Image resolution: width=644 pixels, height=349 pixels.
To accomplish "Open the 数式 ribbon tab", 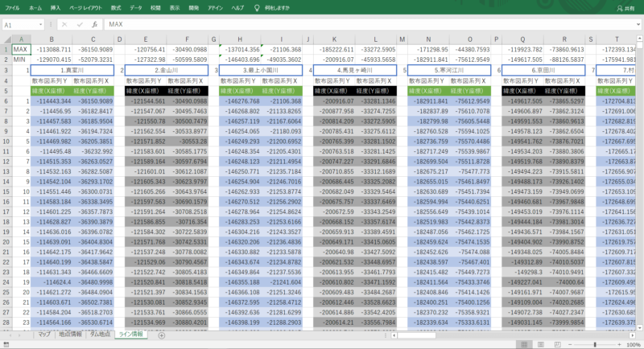I will coord(116,6).
